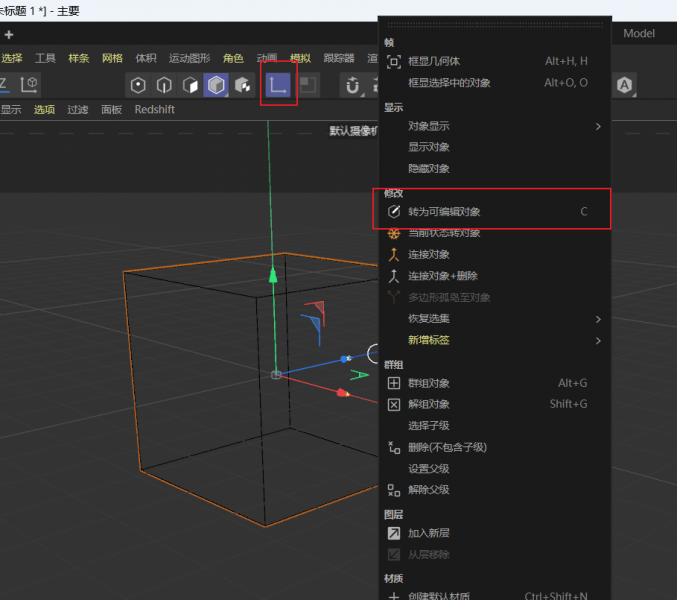Expand the 恢复选集 submenu
This screenshot has width=677, height=600.
(495, 319)
